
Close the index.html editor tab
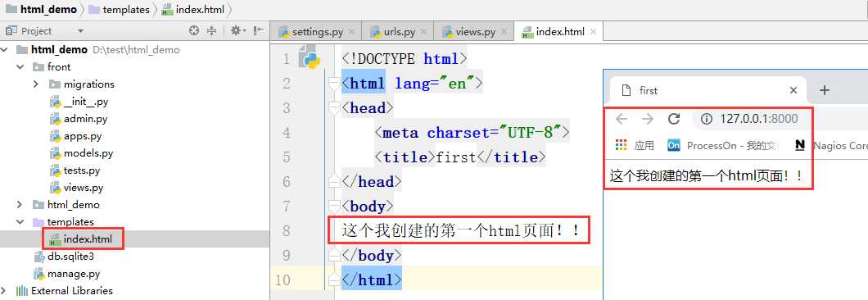pos(593,32)
